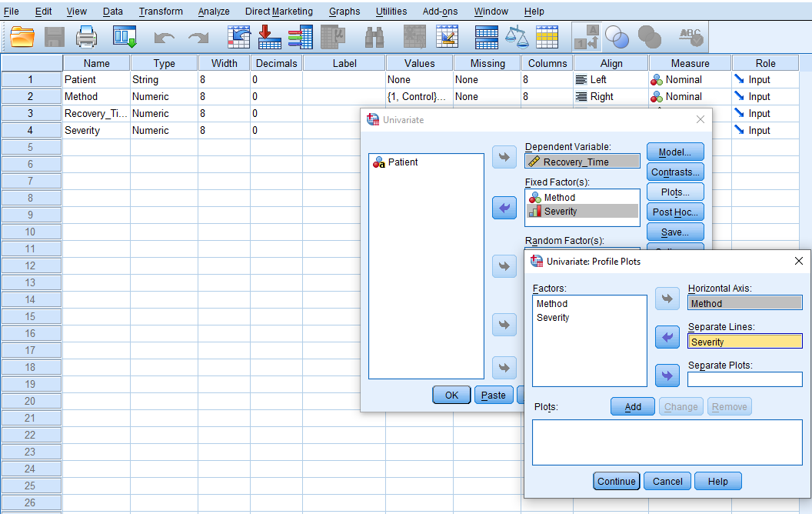Click the Model... button
The image size is (812, 514).
pos(675,152)
